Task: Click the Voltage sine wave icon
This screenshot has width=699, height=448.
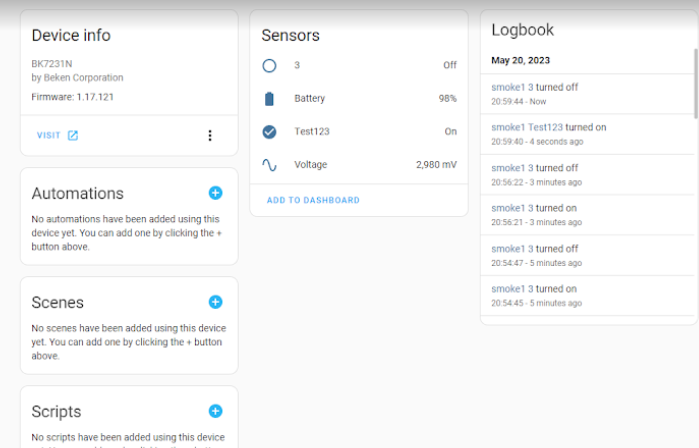Action: (269, 165)
